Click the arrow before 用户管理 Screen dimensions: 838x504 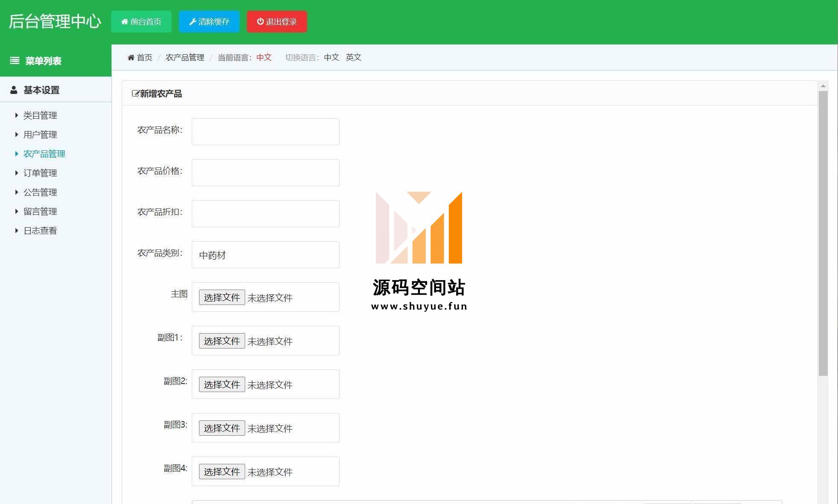(16, 135)
